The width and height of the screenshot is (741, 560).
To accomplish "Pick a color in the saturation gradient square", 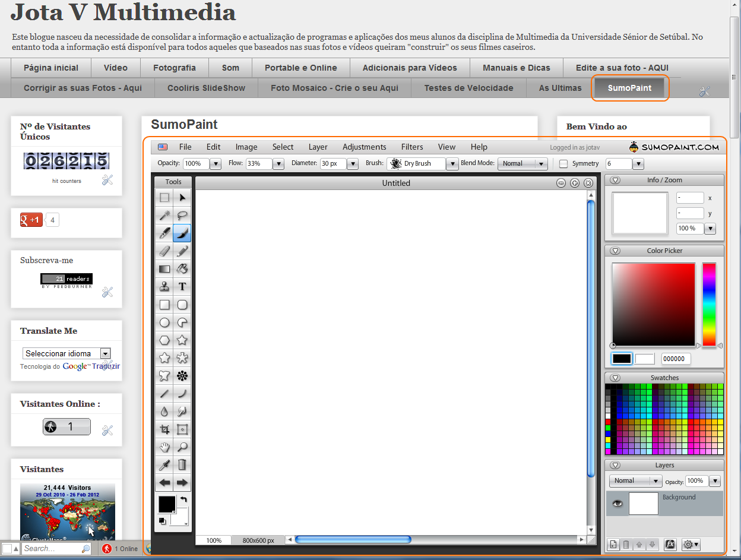I will click(653, 305).
